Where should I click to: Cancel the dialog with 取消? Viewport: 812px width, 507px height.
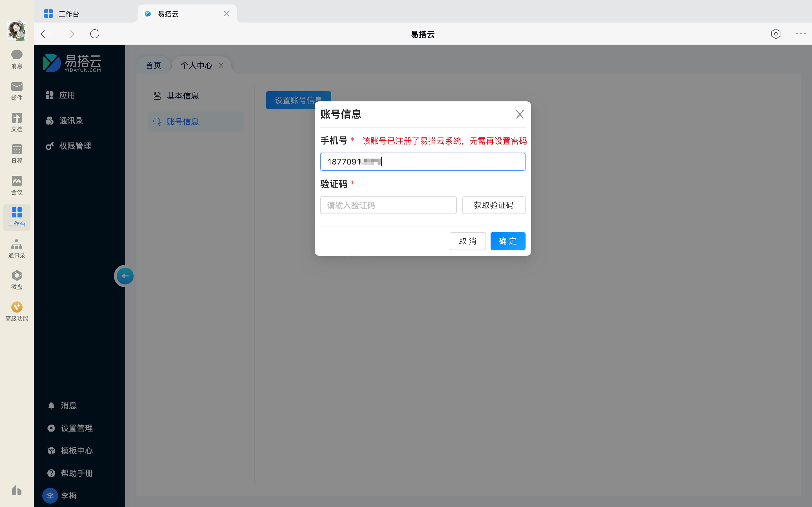467,241
